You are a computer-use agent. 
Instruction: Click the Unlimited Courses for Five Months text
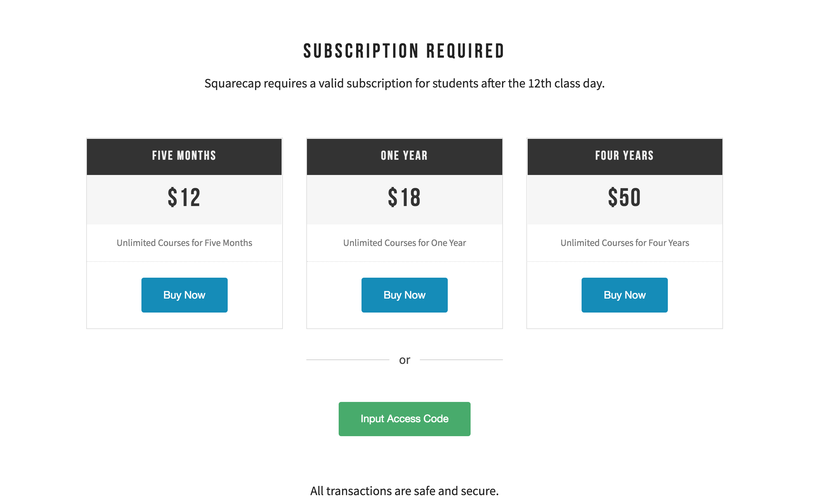pyautogui.click(x=184, y=243)
